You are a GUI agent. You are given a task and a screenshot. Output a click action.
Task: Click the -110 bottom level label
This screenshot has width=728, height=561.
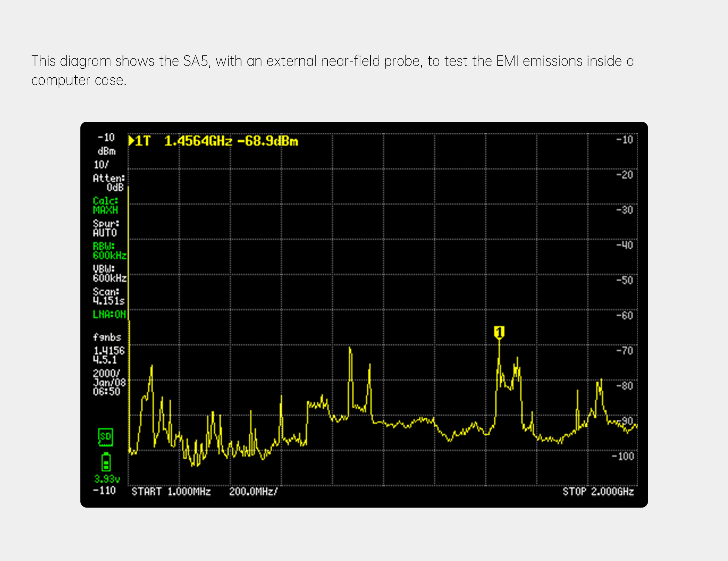104,490
